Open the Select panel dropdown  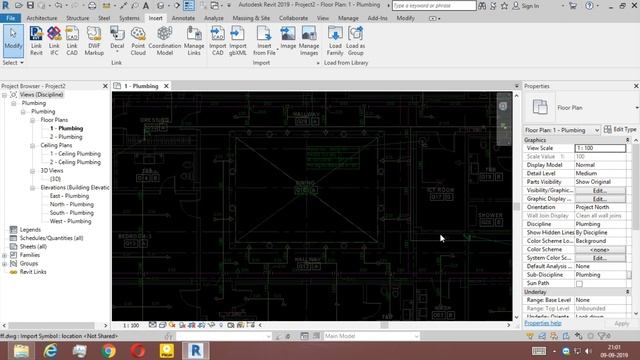13,63
